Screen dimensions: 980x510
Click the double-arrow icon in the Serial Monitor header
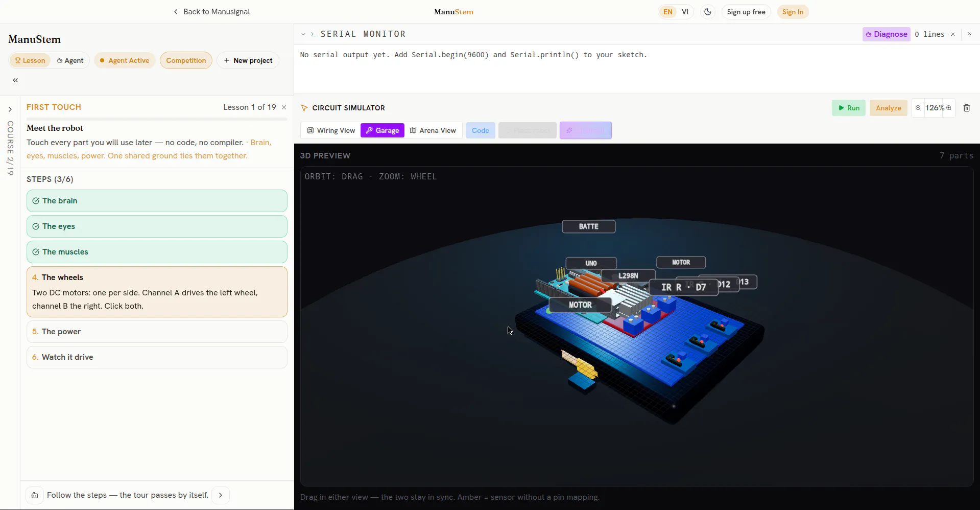pos(970,34)
